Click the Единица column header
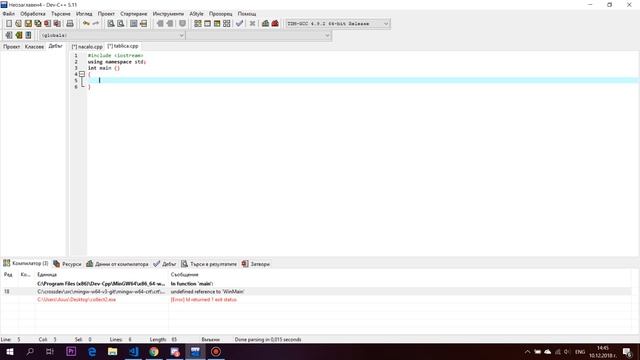This screenshot has width=640, height=360. 102,275
